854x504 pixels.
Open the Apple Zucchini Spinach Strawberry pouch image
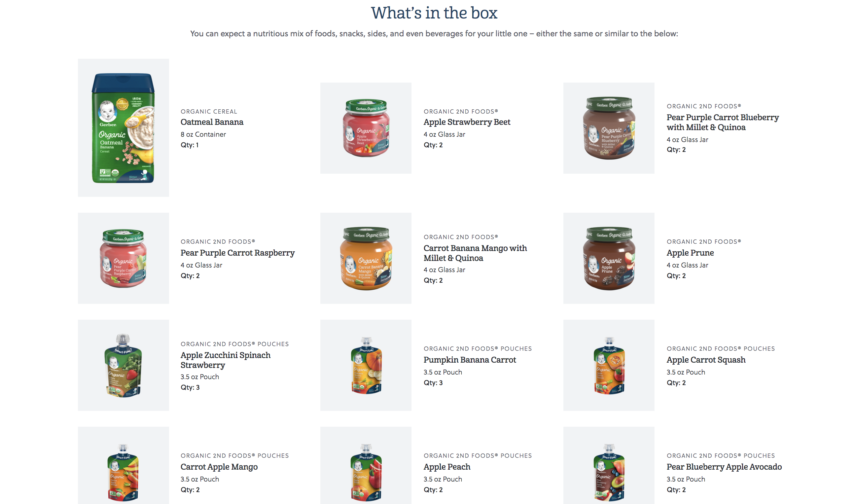point(123,365)
